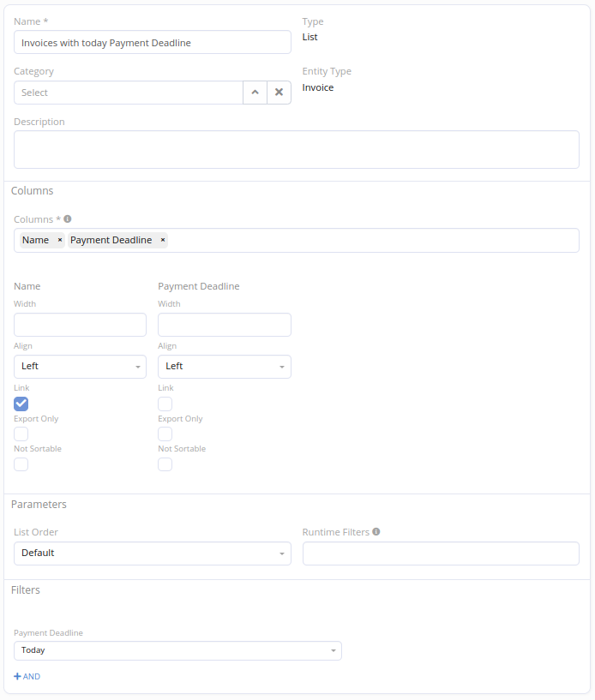The height and width of the screenshot is (700, 595).
Task: Uncheck the Link checkbox for Name column
Action: [x=21, y=404]
